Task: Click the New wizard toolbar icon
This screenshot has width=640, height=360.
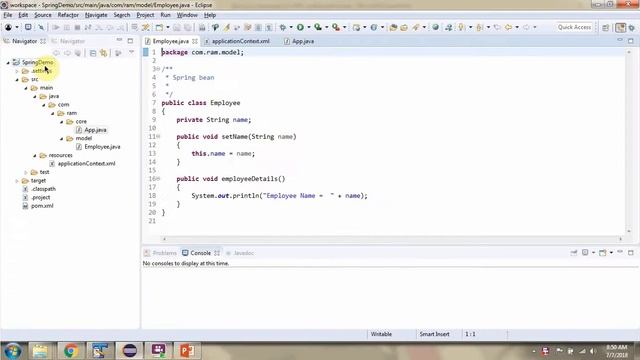Action: [159, 27]
